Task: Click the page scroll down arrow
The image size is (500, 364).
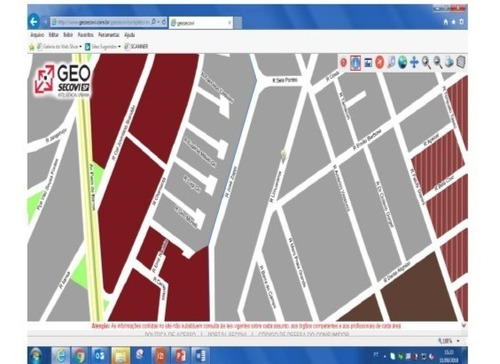Action: coord(463,325)
